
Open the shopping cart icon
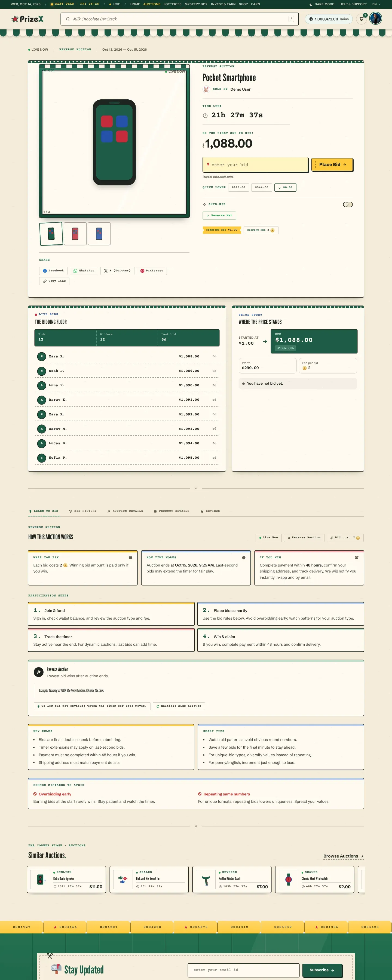[361, 19]
